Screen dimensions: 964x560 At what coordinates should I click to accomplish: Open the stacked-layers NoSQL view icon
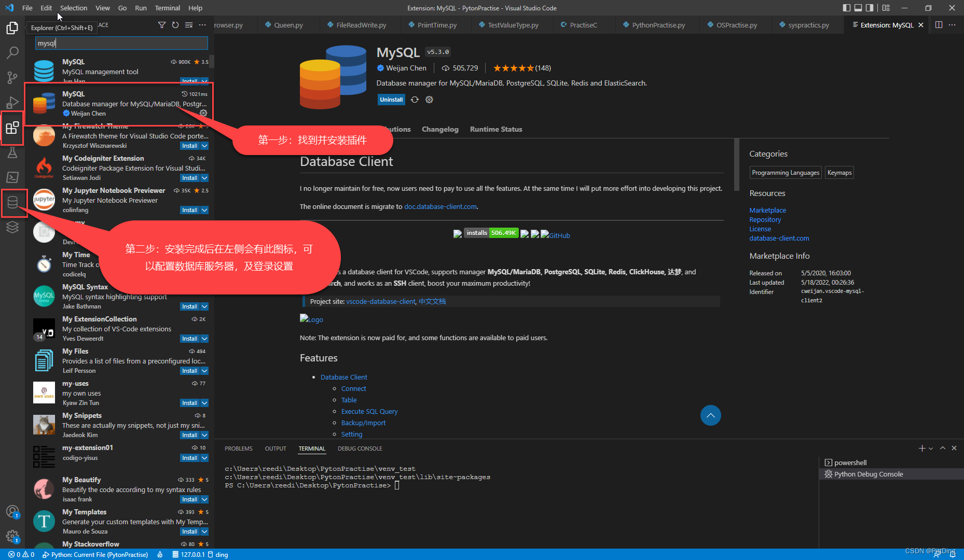pyautogui.click(x=12, y=227)
